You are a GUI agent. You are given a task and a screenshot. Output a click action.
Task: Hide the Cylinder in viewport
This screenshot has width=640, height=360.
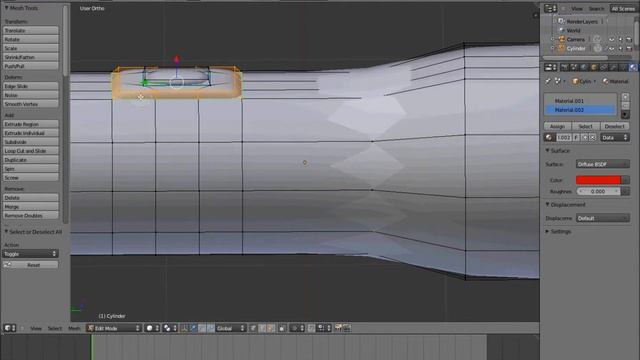(x=611, y=48)
